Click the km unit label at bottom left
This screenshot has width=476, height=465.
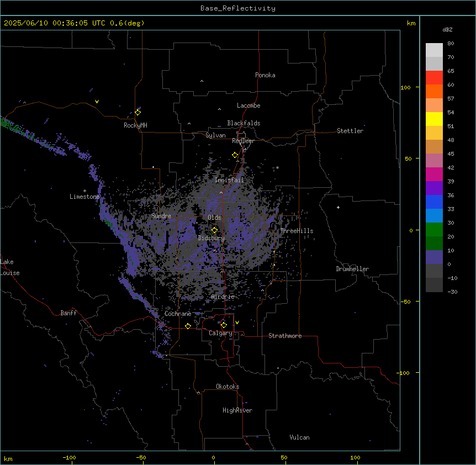point(8,459)
